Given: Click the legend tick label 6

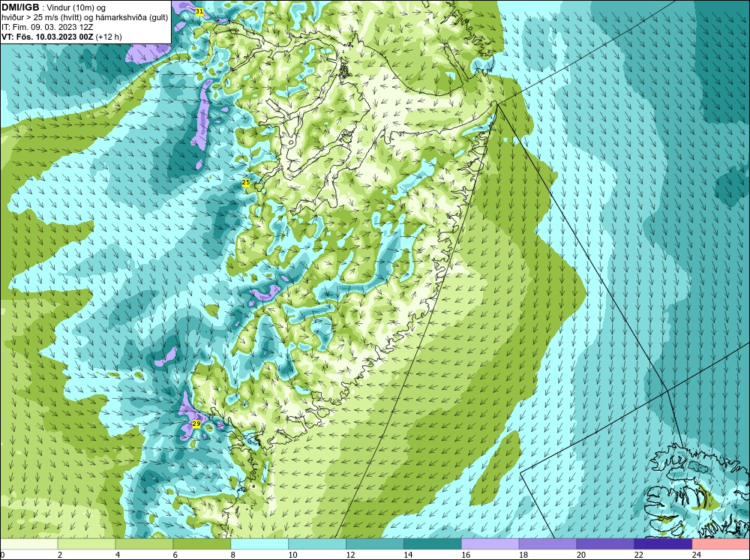Looking at the screenshot, I should (175, 555).
